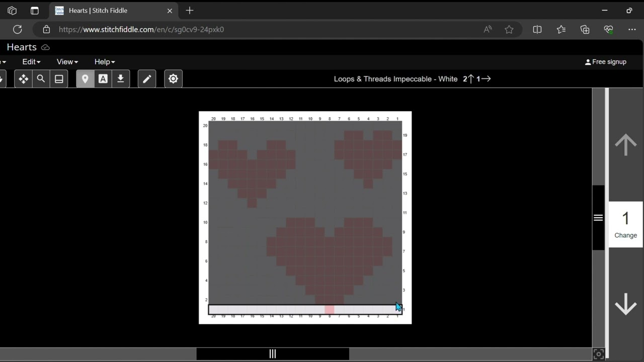Click the pink highlighted stitch in row 1

(x=330, y=310)
